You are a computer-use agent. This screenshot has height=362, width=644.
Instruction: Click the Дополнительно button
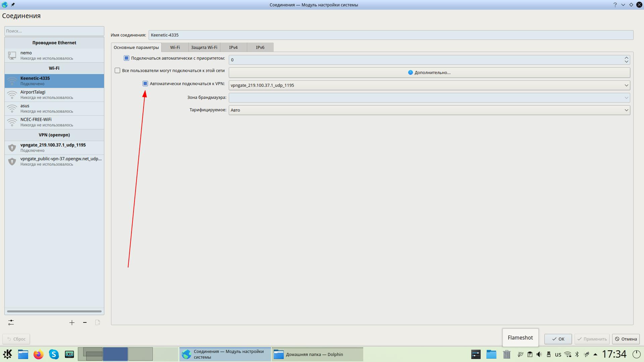pyautogui.click(x=429, y=73)
